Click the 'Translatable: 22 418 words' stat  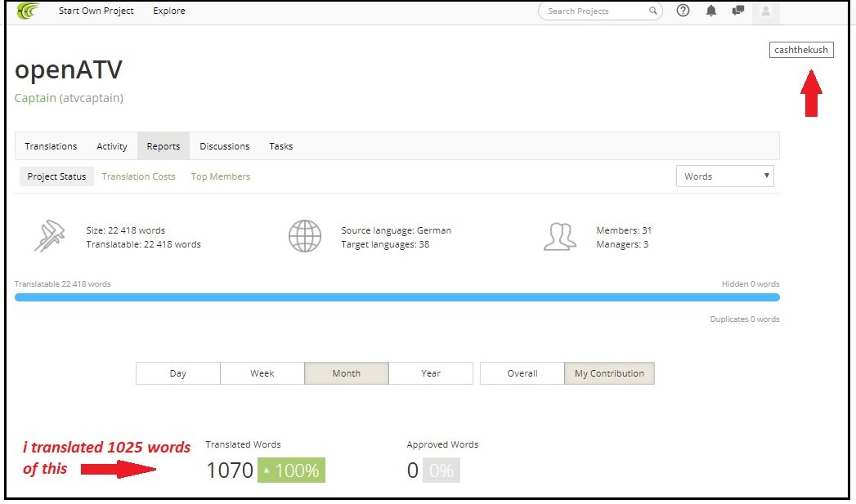(x=144, y=244)
